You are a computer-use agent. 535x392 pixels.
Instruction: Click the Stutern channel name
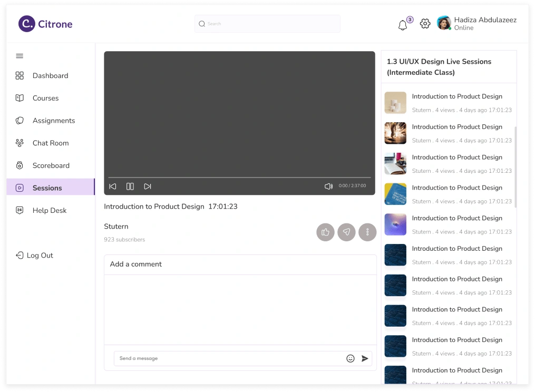[x=116, y=226]
